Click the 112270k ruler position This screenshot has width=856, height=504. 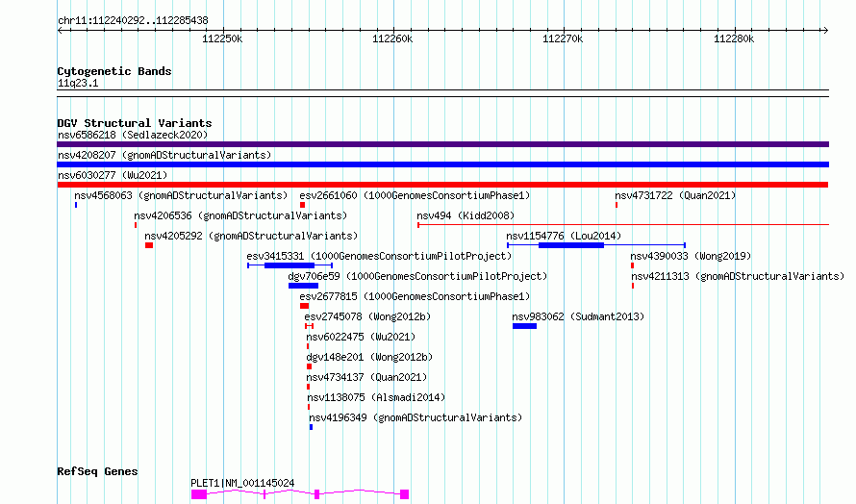[x=563, y=38]
